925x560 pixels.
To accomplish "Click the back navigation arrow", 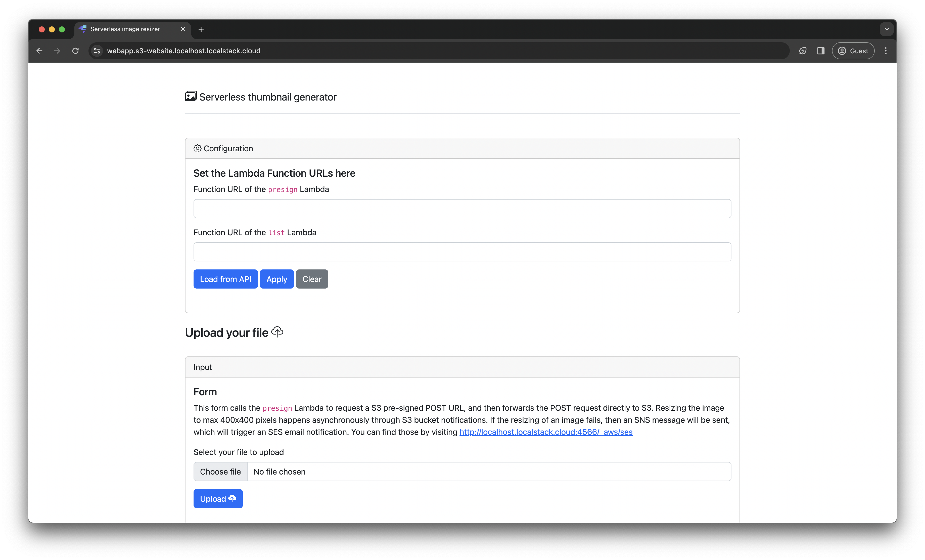I will 39,51.
